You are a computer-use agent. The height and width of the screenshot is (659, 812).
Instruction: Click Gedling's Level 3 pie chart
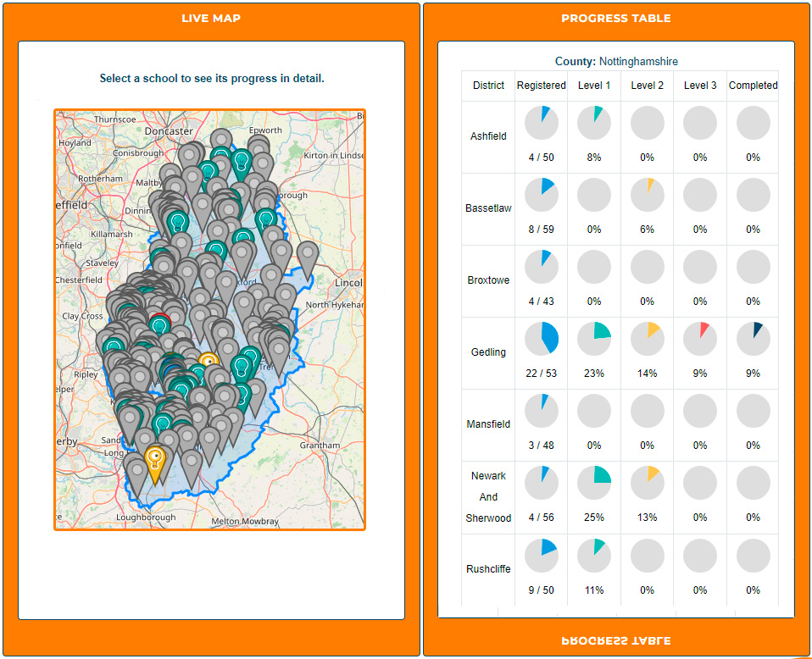(x=700, y=338)
